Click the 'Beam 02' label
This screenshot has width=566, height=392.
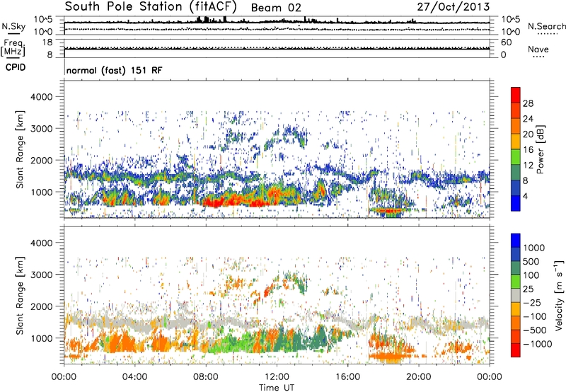point(276,8)
